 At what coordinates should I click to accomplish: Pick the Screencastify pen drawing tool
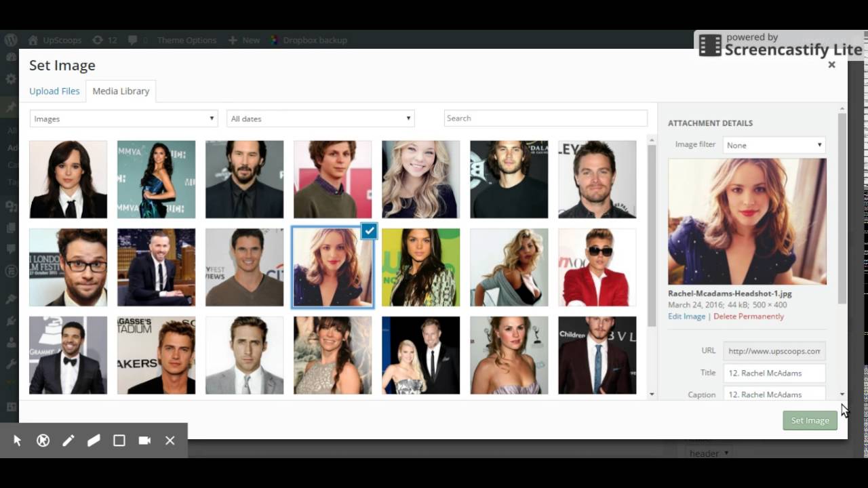coord(68,441)
